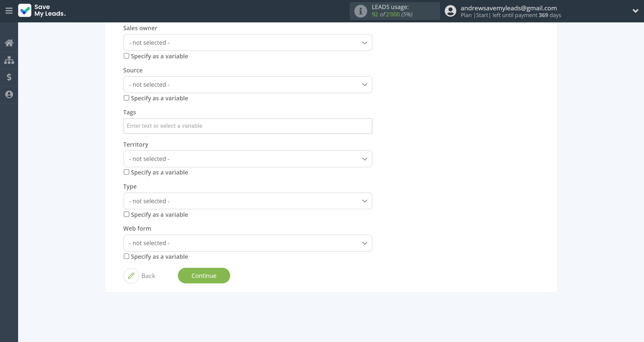Check Specify as a variable under Web form
The image size is (644, 342).
(126, 256)
